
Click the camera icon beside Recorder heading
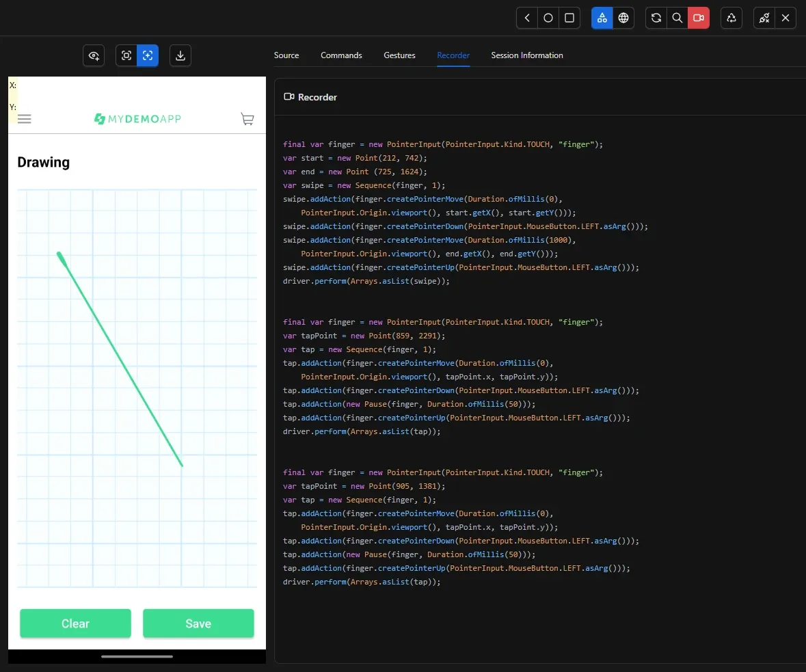289,96
